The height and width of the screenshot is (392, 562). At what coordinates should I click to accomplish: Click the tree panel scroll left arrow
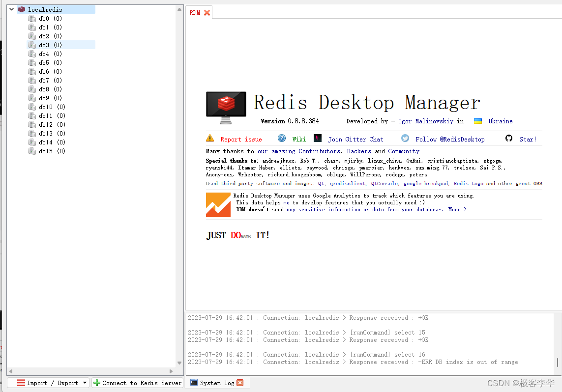point(11,371)
